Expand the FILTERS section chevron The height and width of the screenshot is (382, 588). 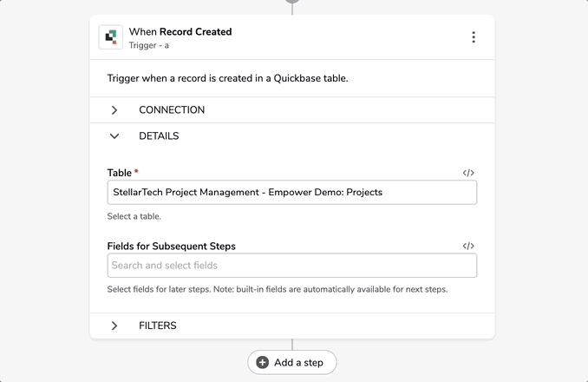pyautogui.click(x=114, y=326)
